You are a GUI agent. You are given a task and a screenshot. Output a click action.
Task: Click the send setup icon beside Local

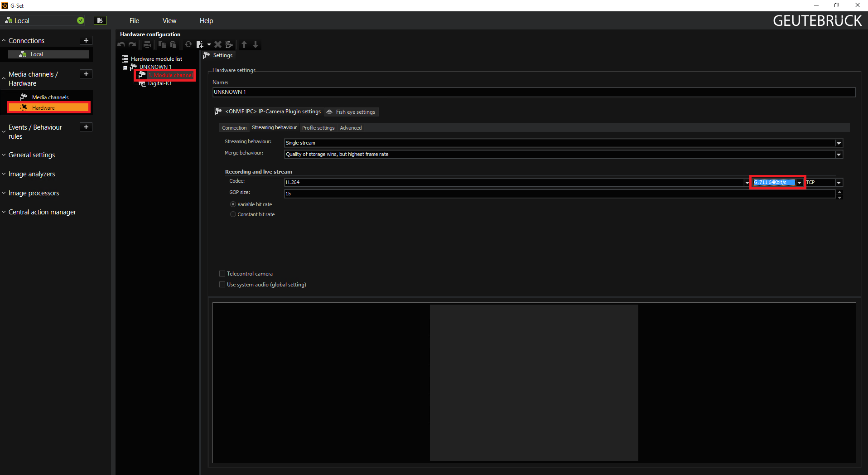[x=100, y=20]
